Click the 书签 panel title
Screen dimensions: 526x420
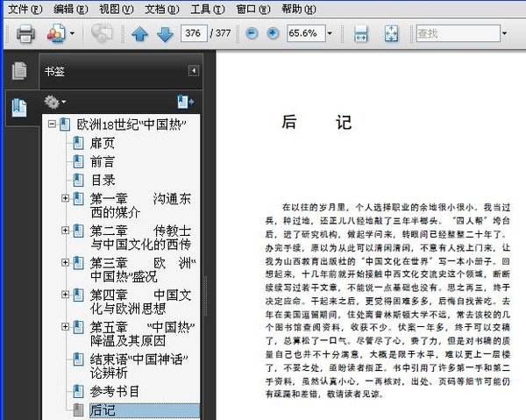tap(54, 71)
